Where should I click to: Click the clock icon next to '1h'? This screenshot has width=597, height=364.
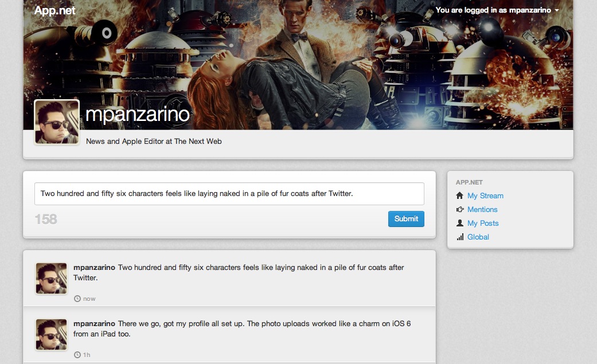coord(77,355)
